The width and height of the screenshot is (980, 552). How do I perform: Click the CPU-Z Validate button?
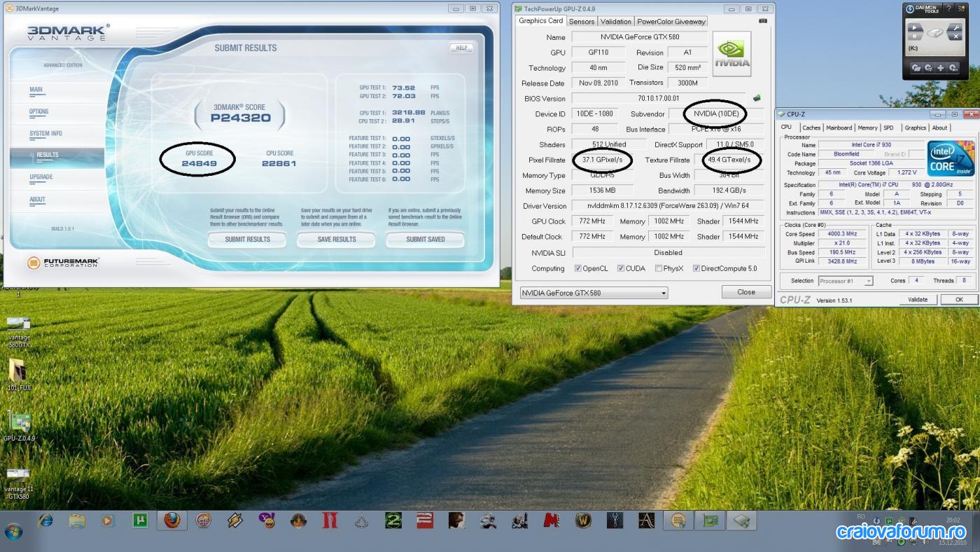tap(918, 300)
